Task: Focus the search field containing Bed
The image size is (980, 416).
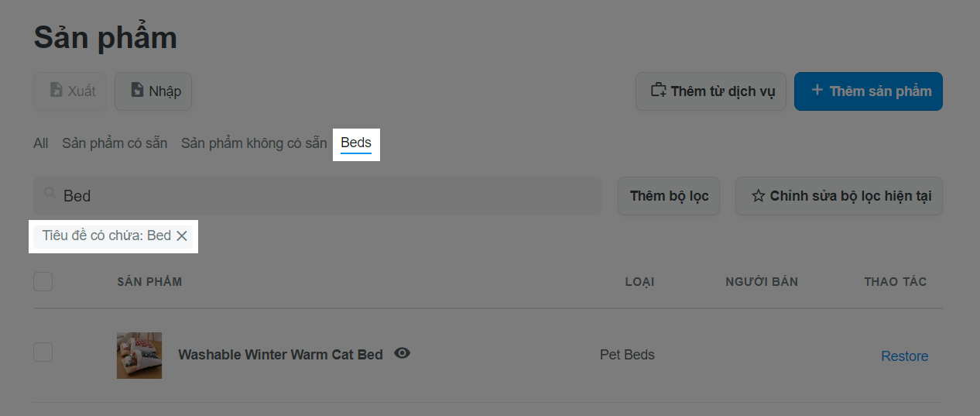Action: coord(317,196)
